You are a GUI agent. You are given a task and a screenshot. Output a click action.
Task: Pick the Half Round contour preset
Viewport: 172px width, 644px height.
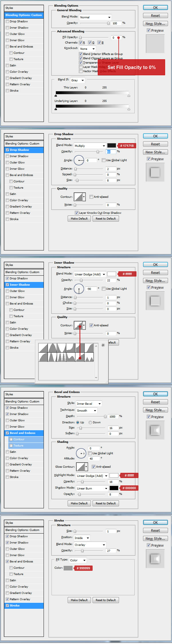(43, 357)
